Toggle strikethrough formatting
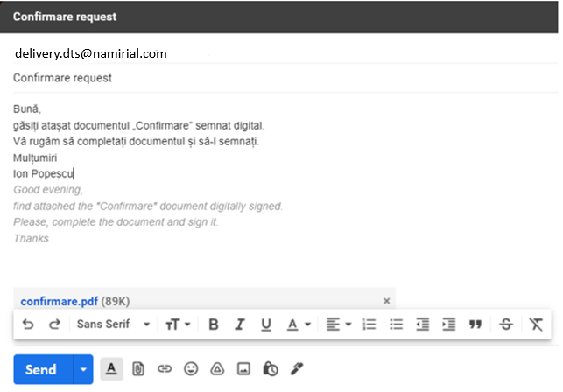 (x=505, y=324)
